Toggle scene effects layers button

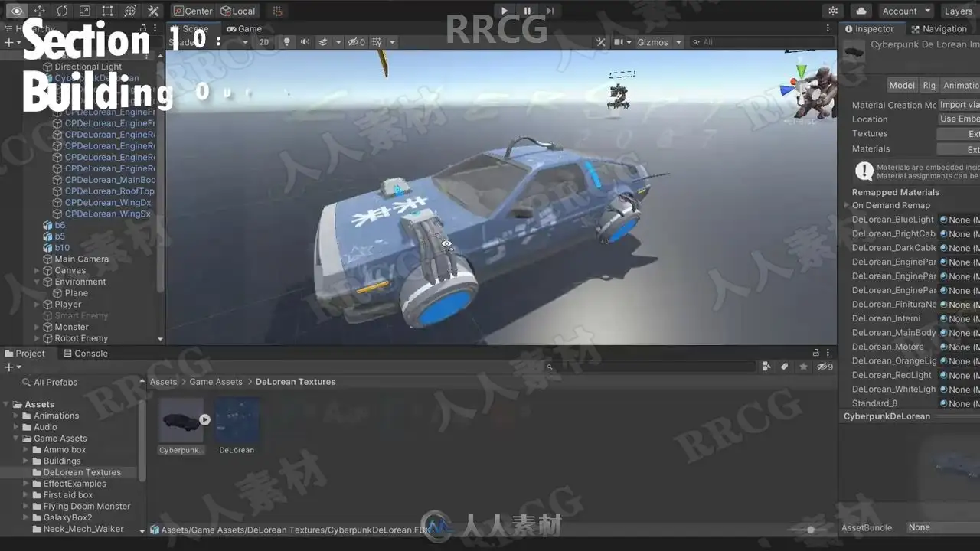[323, 42]
